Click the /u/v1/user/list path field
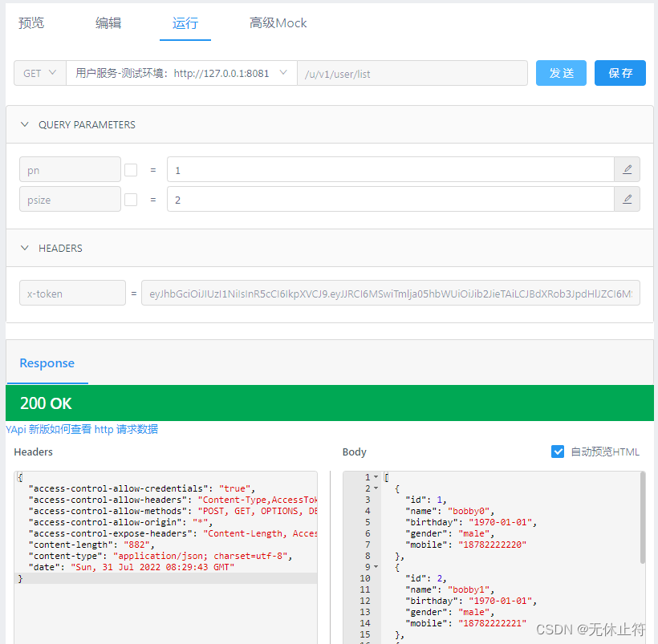The height and width of the screenshot is (644, 658). click(412, 73)
